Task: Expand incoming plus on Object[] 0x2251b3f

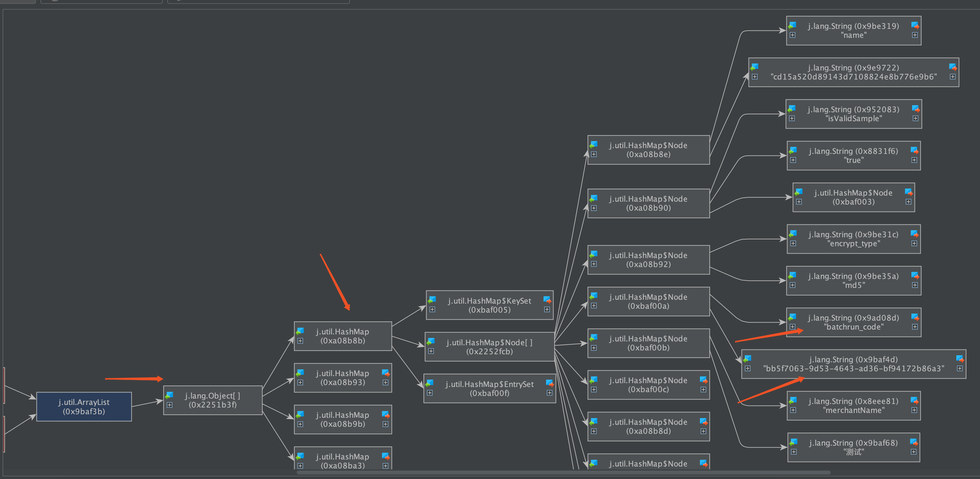Action: (170, 405)
